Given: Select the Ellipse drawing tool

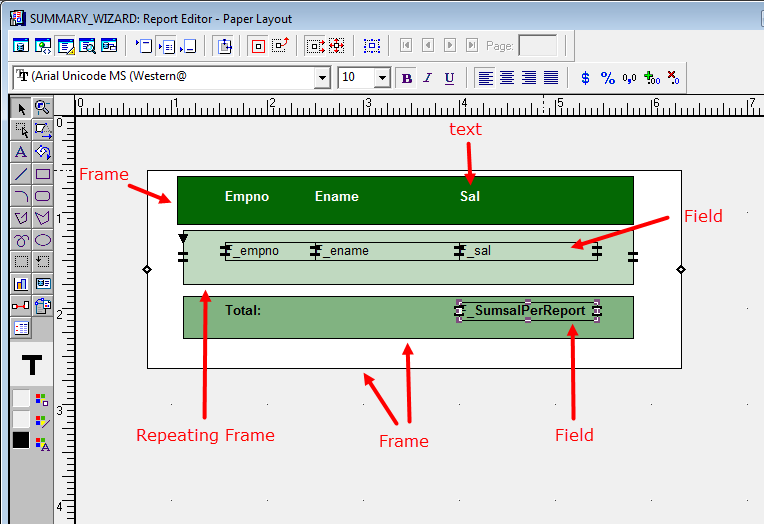Looking at the screenshot, I should click(x=43, y=240).
